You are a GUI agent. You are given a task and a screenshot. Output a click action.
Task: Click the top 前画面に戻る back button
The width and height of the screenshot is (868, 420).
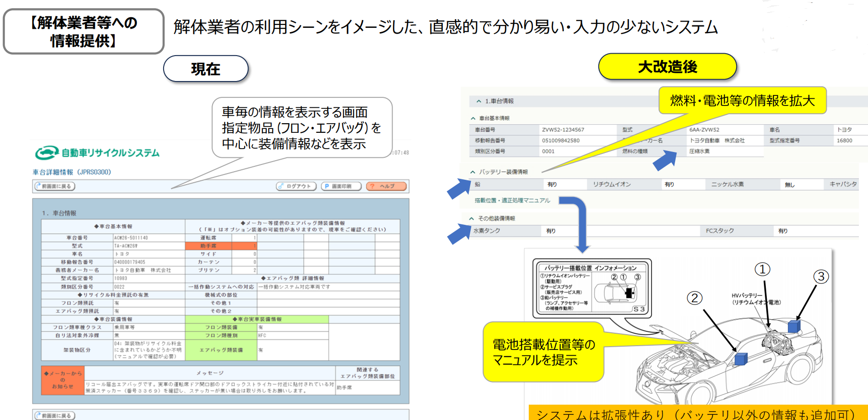point(55,186)
